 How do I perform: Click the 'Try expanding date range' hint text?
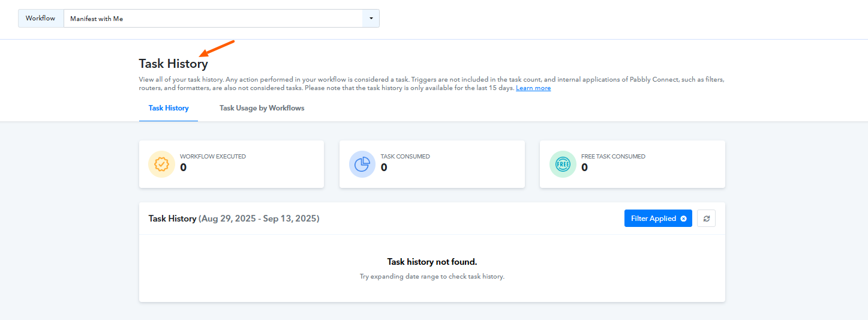(432, 277)
